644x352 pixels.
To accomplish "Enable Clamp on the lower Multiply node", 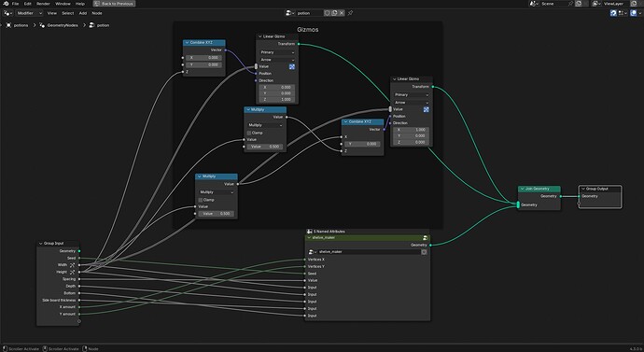I will click(x=201, y=200).
